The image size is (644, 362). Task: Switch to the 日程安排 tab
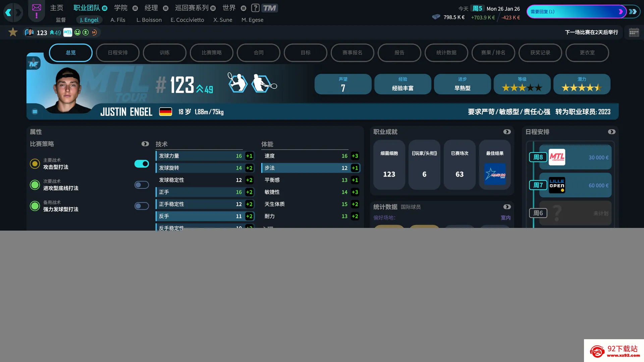[x=118, y=53]
